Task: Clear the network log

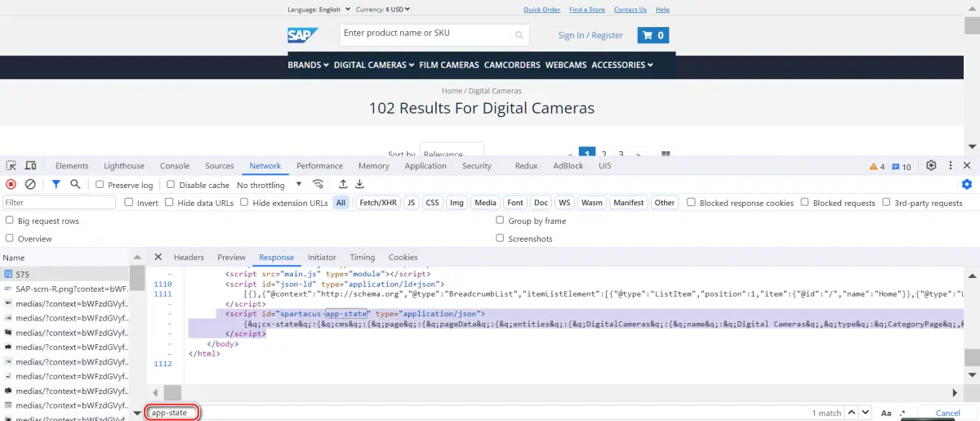Action: pos(30,185)
